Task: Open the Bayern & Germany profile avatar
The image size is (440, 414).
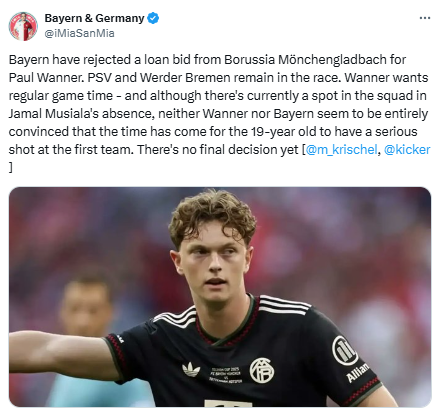Action: [x=23, y=26]
